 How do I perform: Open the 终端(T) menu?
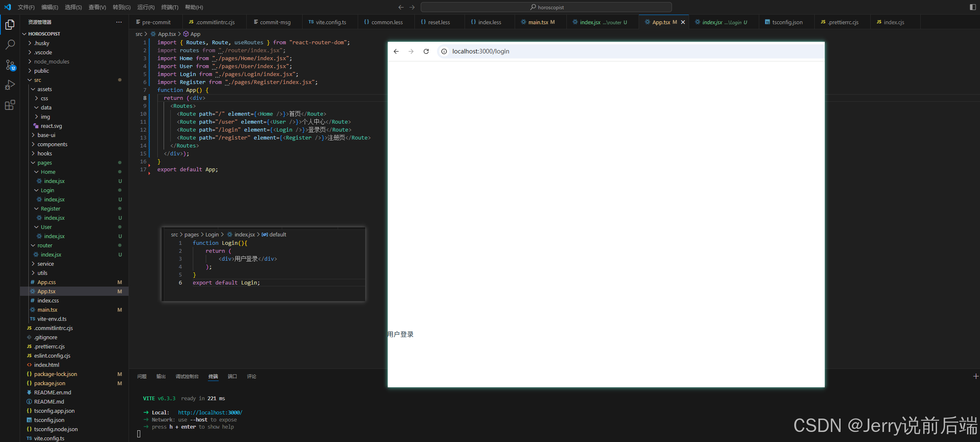[169, 7]
